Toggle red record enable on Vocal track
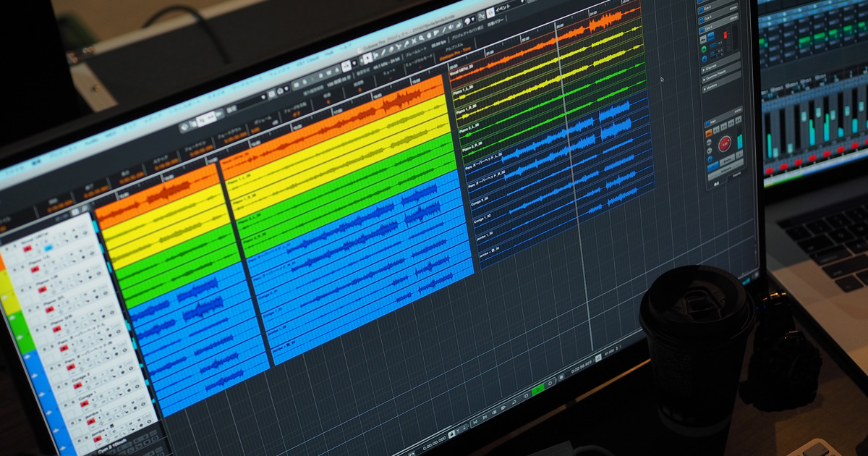 click(27, 248)
